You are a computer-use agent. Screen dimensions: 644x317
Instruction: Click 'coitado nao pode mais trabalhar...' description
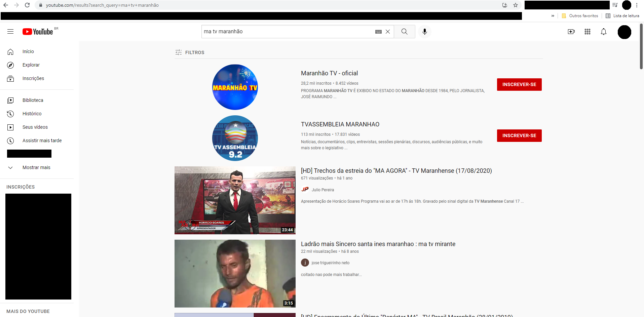tap(331, 275)
